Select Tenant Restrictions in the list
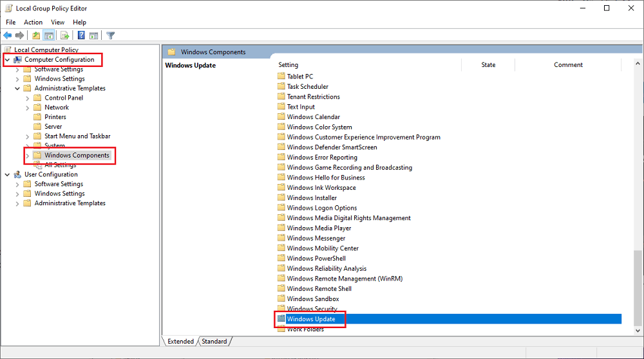Viewport: 644px width, 359px height. click(314, 97)
